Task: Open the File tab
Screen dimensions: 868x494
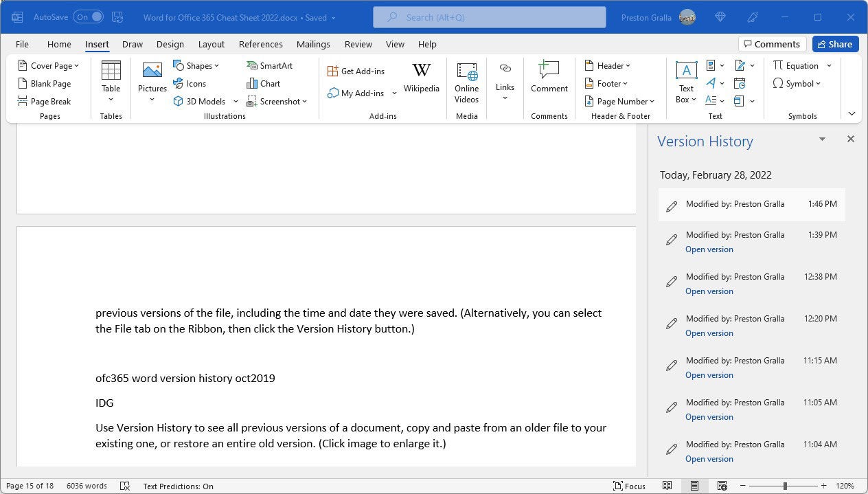Action: coord(22,44)
